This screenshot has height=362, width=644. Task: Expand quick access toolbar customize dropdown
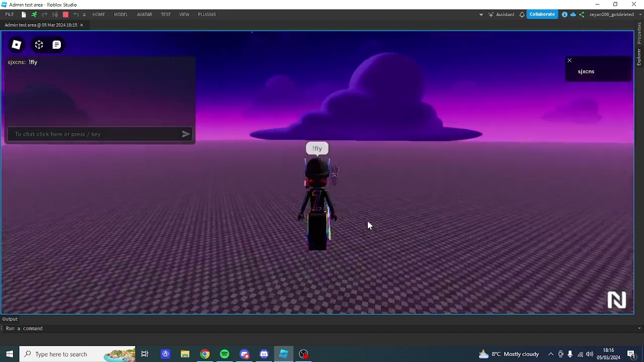[84, 15]
